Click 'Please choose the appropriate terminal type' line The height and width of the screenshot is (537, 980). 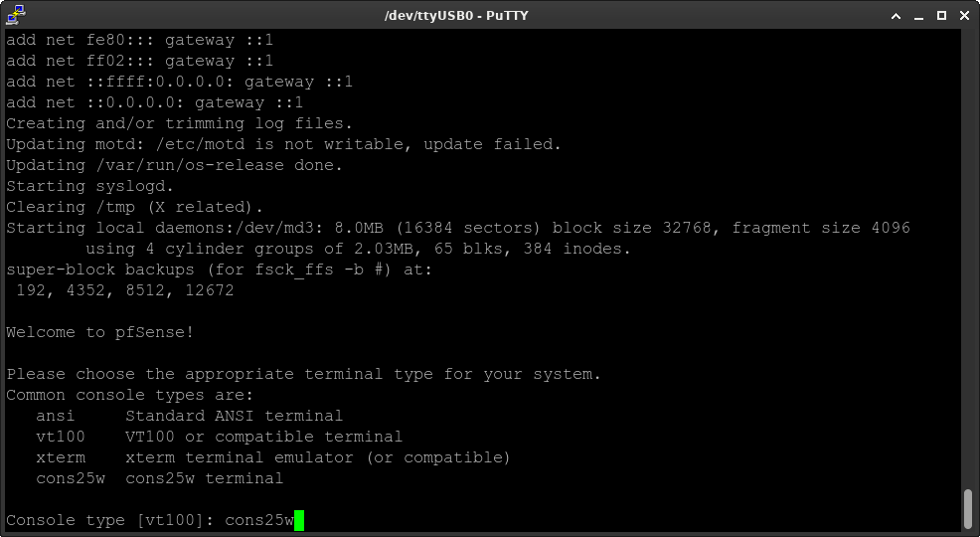[x=303, y=374]
